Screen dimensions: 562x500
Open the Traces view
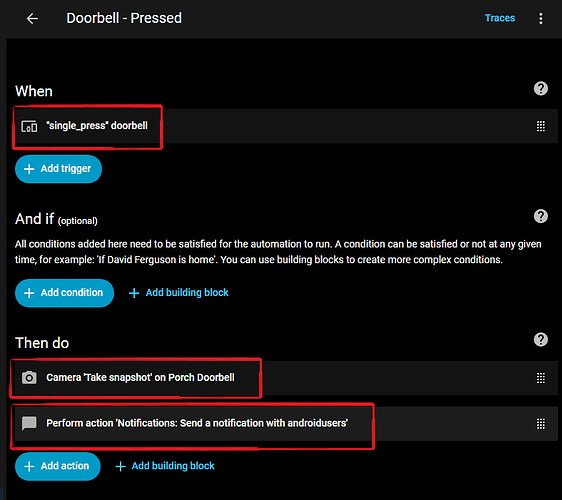point(500,18)
